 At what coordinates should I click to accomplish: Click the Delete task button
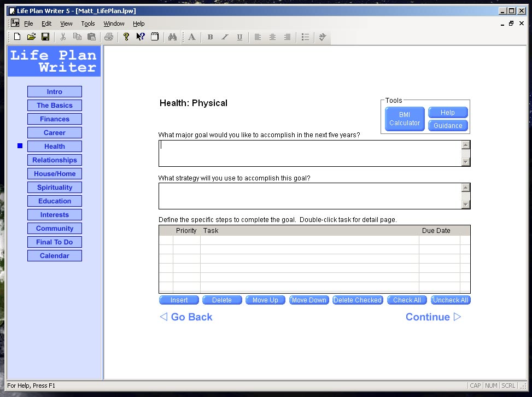(222, 300)
